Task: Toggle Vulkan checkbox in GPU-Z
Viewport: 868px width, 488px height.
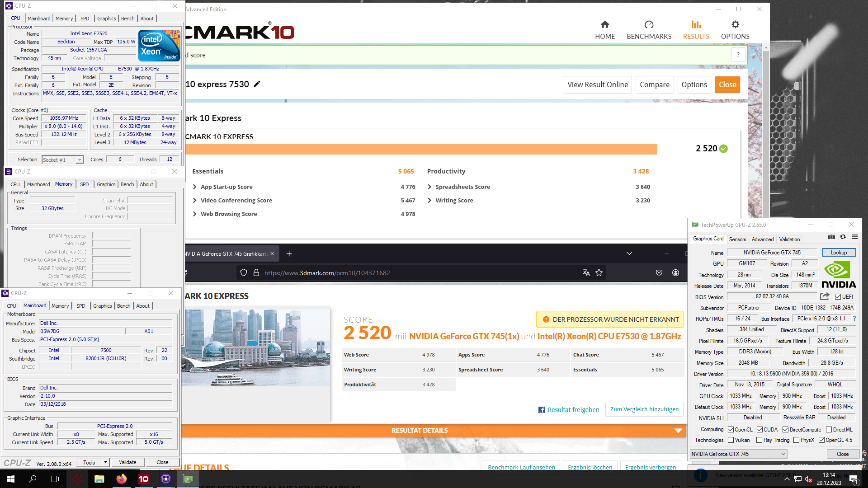Action: (731, 440)
